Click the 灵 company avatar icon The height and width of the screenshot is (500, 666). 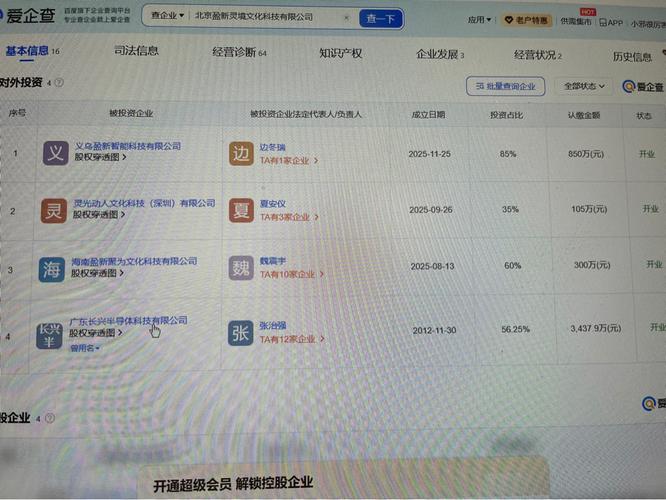pos(54,211)
